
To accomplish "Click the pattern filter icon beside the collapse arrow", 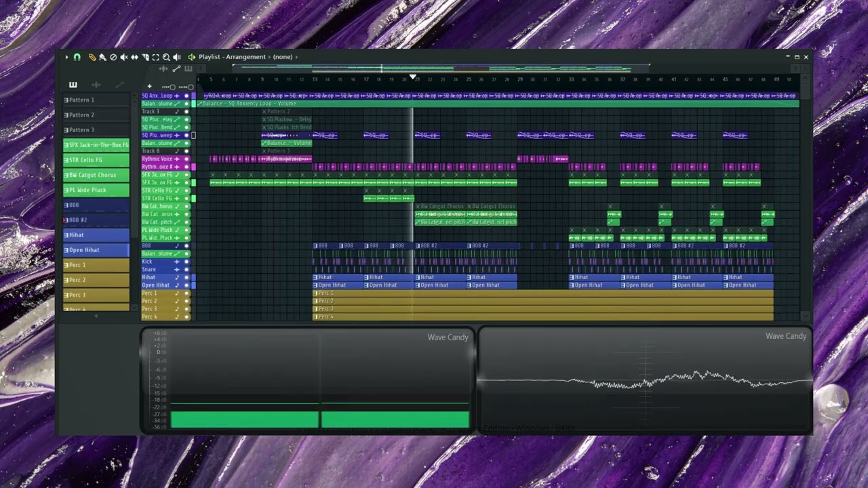I will (189, 69).
